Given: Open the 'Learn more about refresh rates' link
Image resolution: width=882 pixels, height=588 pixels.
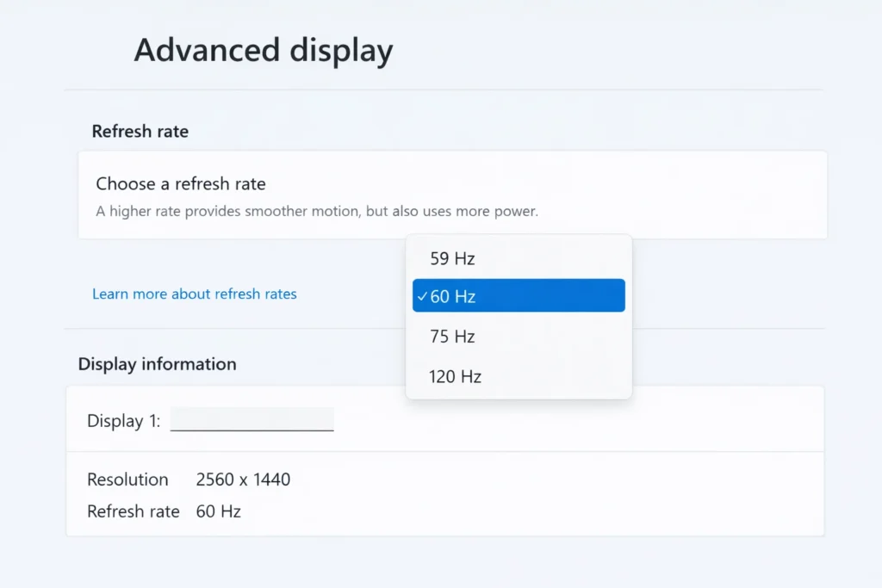Looking at the screenshot, I should 194,294.
